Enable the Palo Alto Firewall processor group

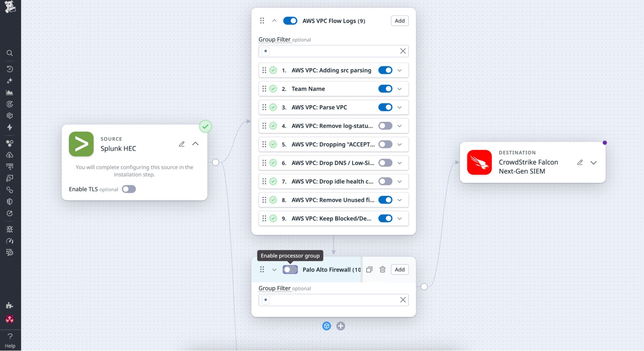[290, 269]
